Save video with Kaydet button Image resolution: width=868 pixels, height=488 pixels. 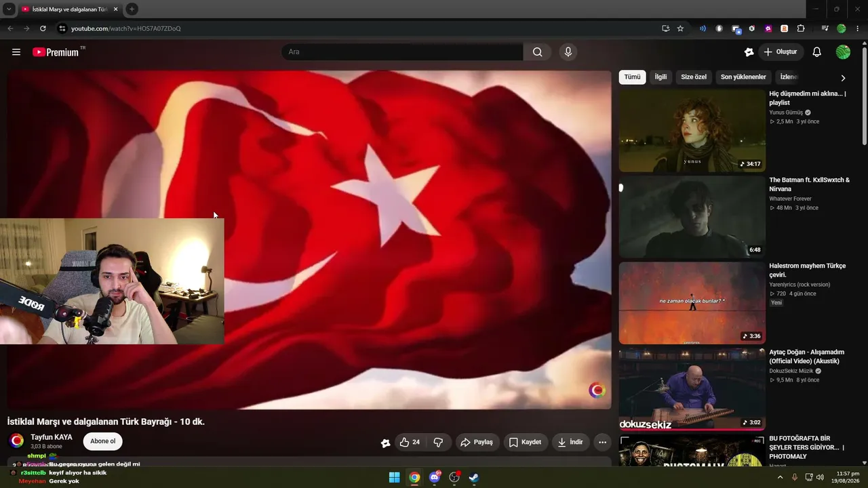[526, 443]
